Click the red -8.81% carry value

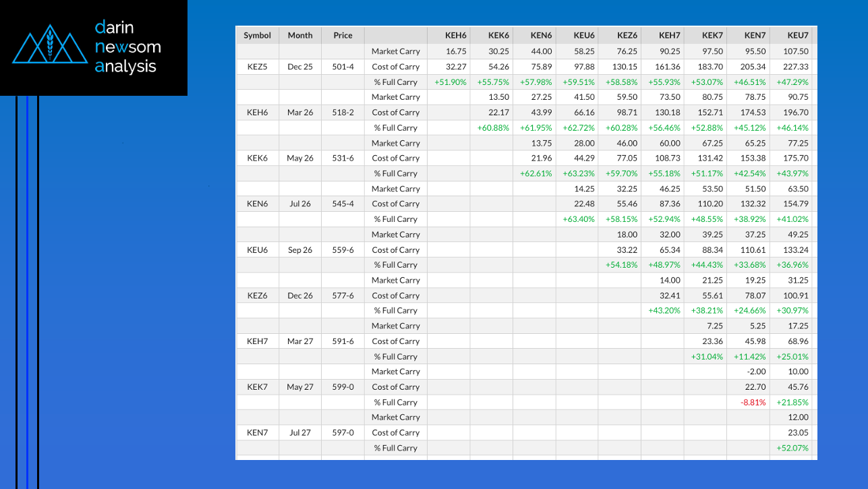(753, 403)
